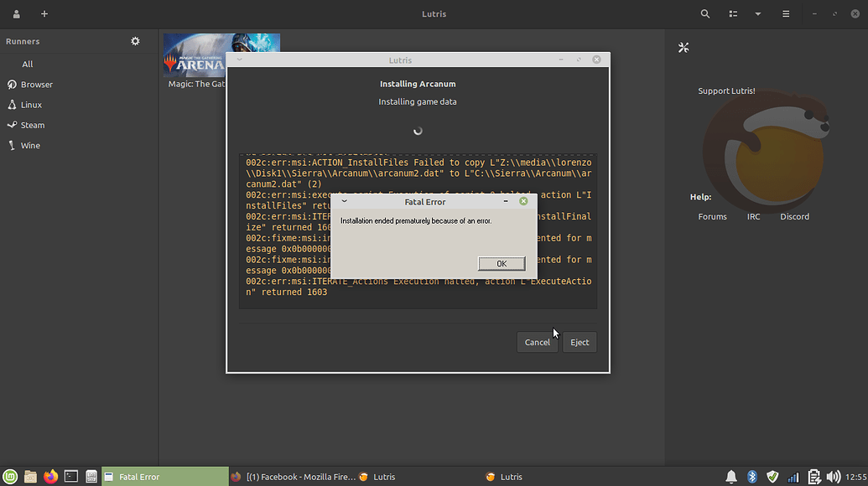Click the Eject button in installer
Screen dimensions: 868x486
[x=580, y=342]
